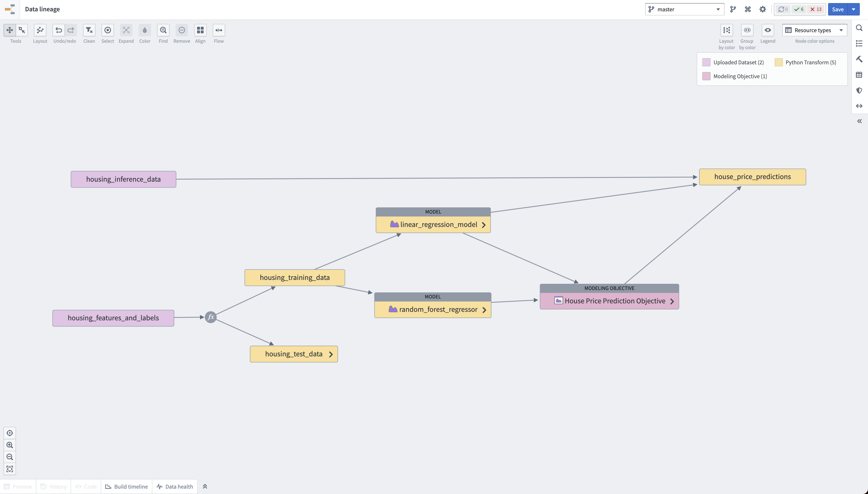868x494 pixels.
Task: Open the Select tool
Action: coord(108,30)
